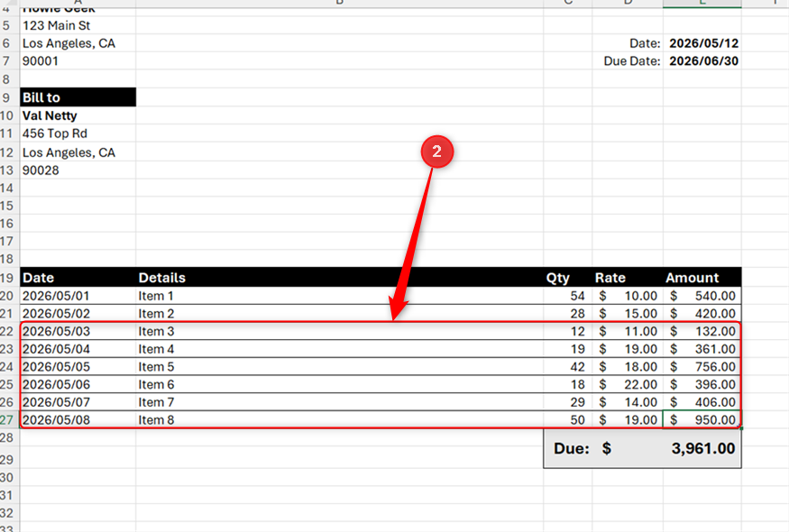Select the 406.00 amount cell
This screenshot has height=532, width=789.
(x=702, y=401)
